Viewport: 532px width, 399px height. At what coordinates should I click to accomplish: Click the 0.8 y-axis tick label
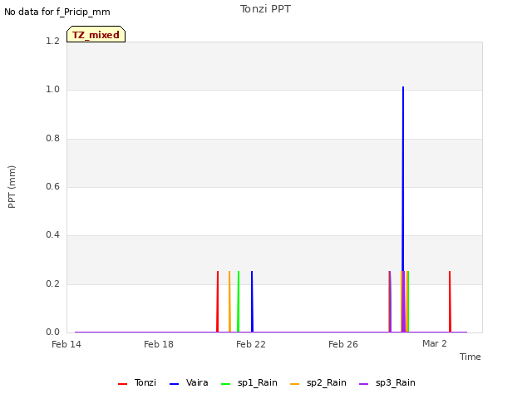pyautogui.click(x=52, y=138)
